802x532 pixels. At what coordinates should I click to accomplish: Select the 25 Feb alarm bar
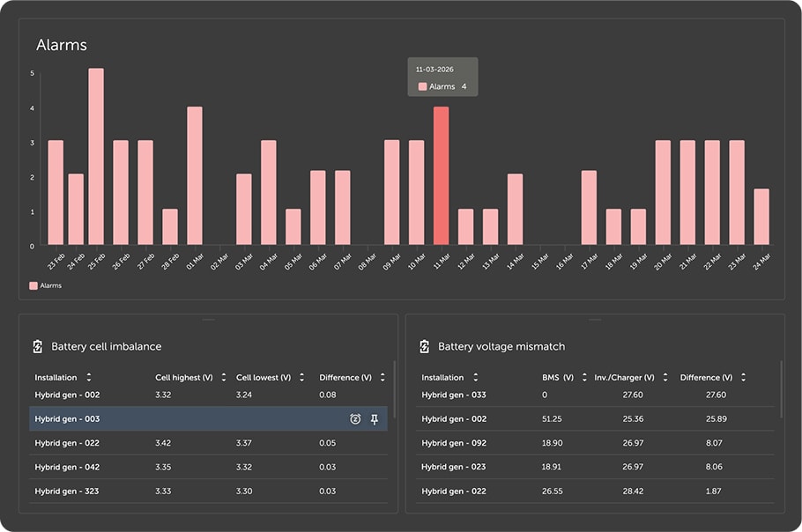[96, 157]
